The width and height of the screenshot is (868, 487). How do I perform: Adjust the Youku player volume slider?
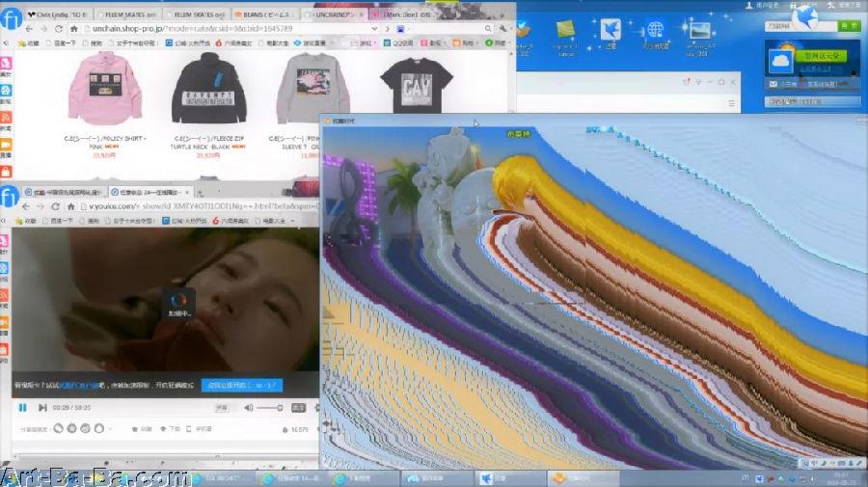pyautogui.click(x=270, y=408)
